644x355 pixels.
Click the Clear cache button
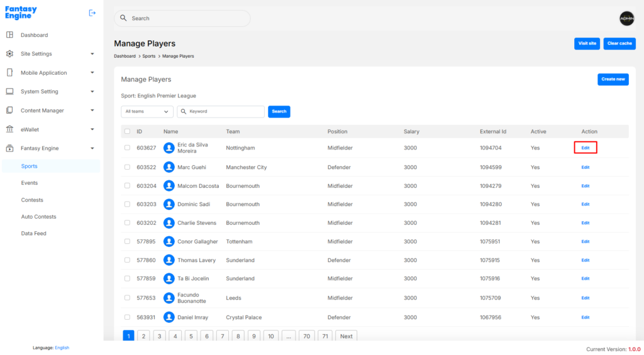coord(619,43)
